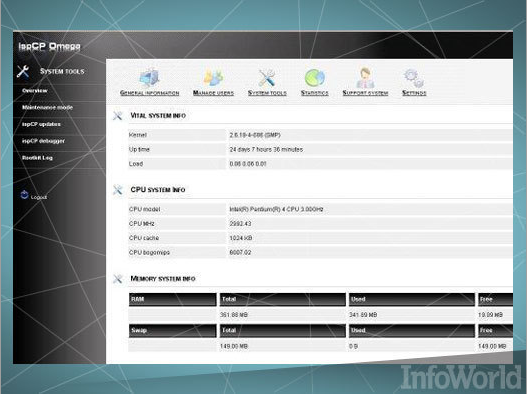Screen dimensions: 527x394
Task: Click the Used header in the Swap row
Action: pos(412,331)
